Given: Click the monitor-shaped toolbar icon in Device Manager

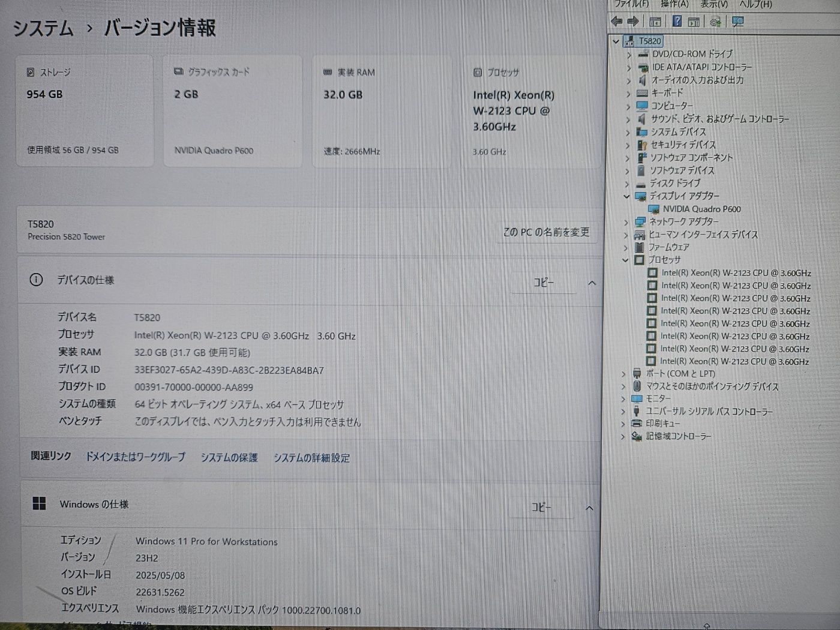Looking at the screenshot, I should point(738,22).
